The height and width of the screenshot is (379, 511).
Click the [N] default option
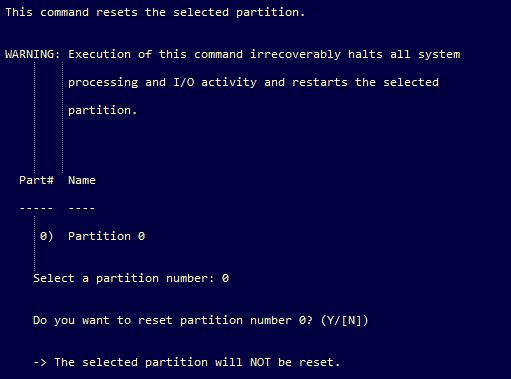[352, 320]
